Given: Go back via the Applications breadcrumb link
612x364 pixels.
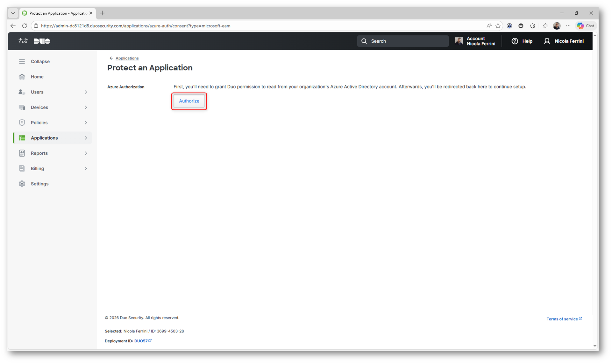Looking at the screenshot, I should click(127, 58).
